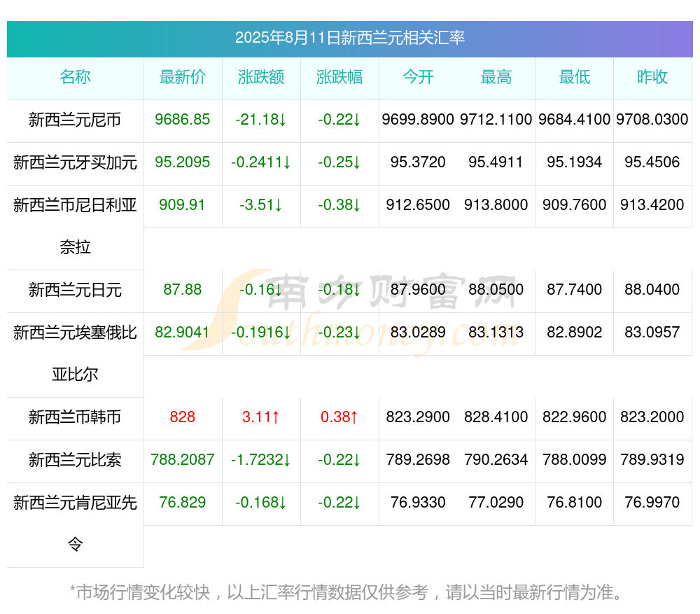The image size is (700, 614).
Task: Click open price 87.9600
Action: click(418, 289)
